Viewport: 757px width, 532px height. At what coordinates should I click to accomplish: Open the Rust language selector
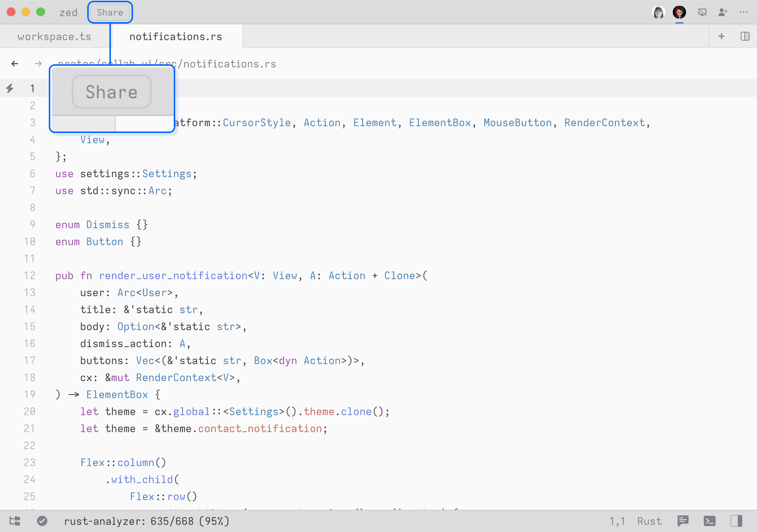tap(649, 521)
